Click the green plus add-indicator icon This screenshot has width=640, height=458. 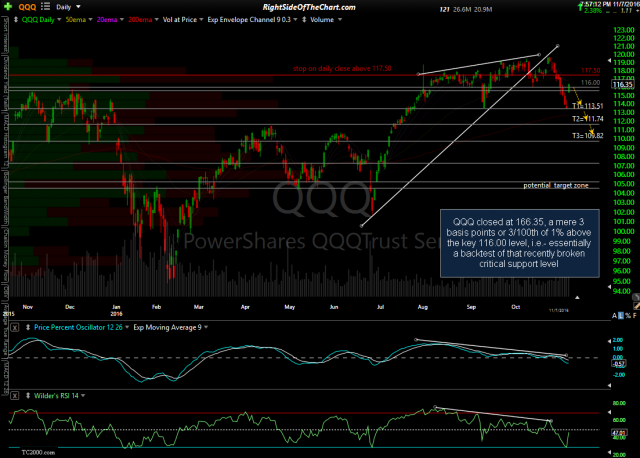tap(7, 7)
